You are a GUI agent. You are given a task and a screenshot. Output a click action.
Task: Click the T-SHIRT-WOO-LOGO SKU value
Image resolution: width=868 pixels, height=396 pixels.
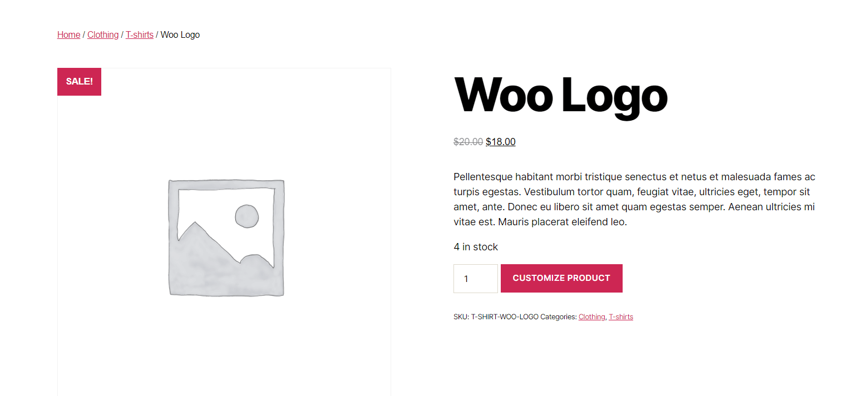coord(505,317)
